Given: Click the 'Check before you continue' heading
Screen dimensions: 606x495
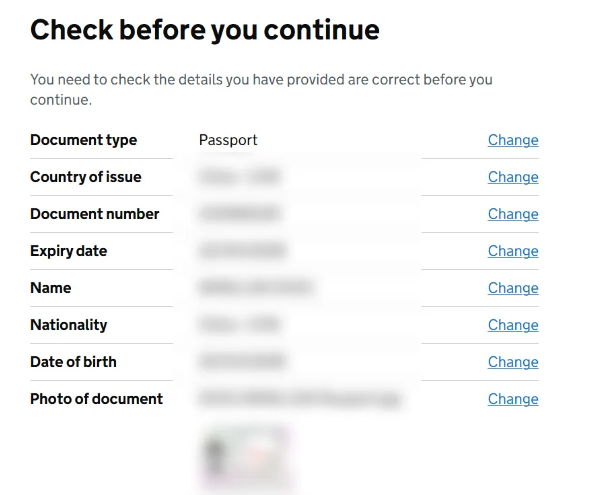Looking at the screenshot, I should pos(205,30).
